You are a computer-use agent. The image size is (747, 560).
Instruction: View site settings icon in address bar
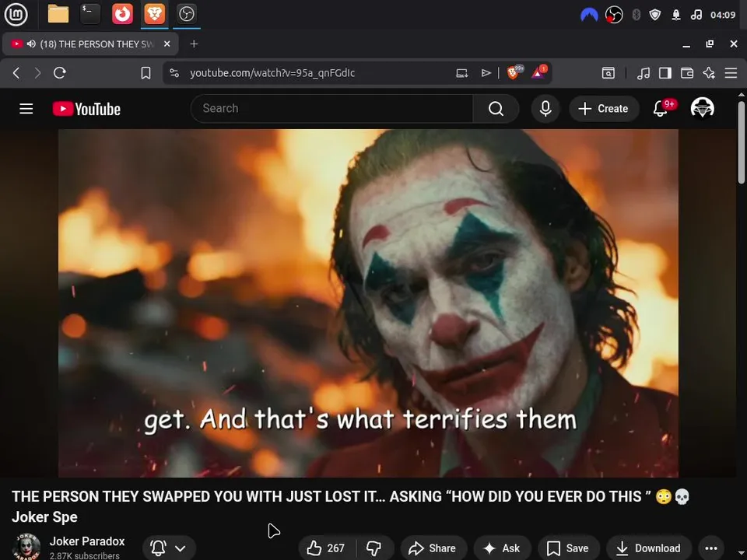coord(174,73)
